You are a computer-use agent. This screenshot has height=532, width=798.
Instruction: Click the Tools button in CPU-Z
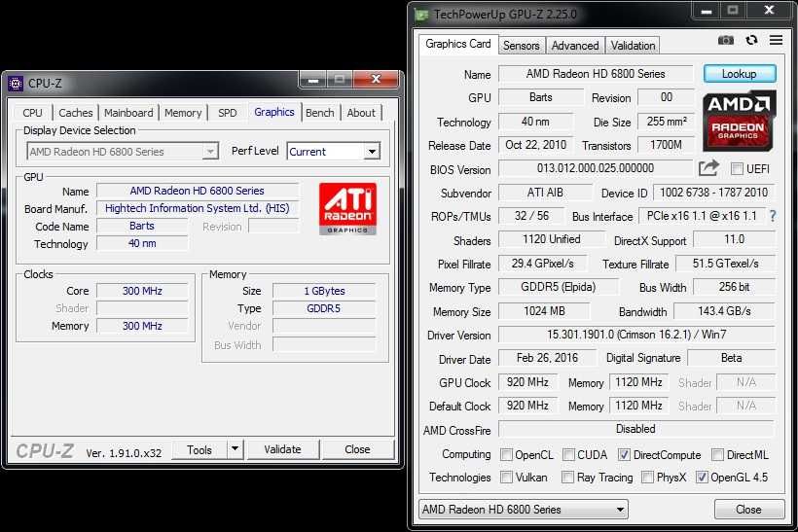click(199, 449)
